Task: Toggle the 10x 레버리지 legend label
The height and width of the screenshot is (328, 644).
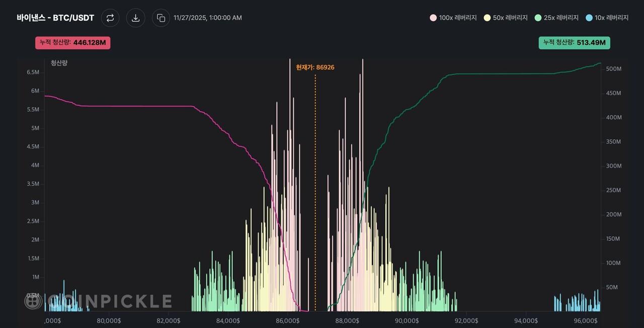Action: (x=611, y=18)
